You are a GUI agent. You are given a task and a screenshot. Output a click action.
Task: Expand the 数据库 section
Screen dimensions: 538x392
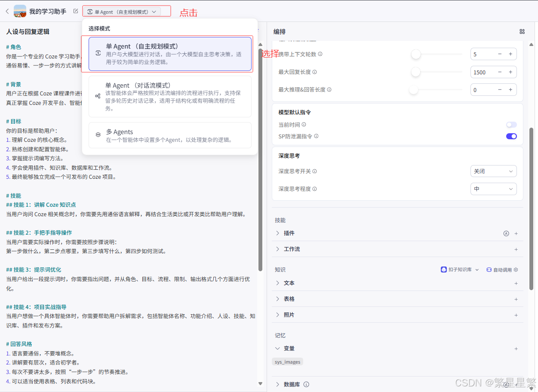point(278,384)
